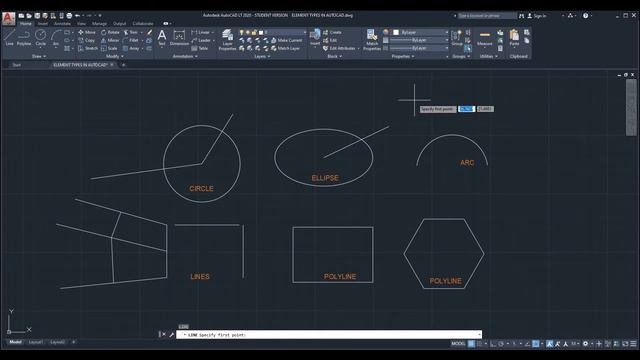This screenshot has height=360, width=640.
Task: Click search keyword input box
Action: tap(487, 16)
